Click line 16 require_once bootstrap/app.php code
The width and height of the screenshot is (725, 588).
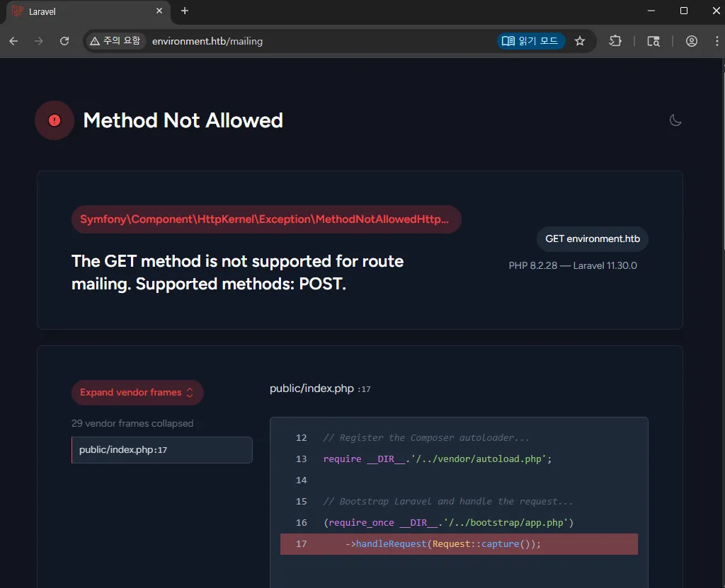(x=448, y=523)
